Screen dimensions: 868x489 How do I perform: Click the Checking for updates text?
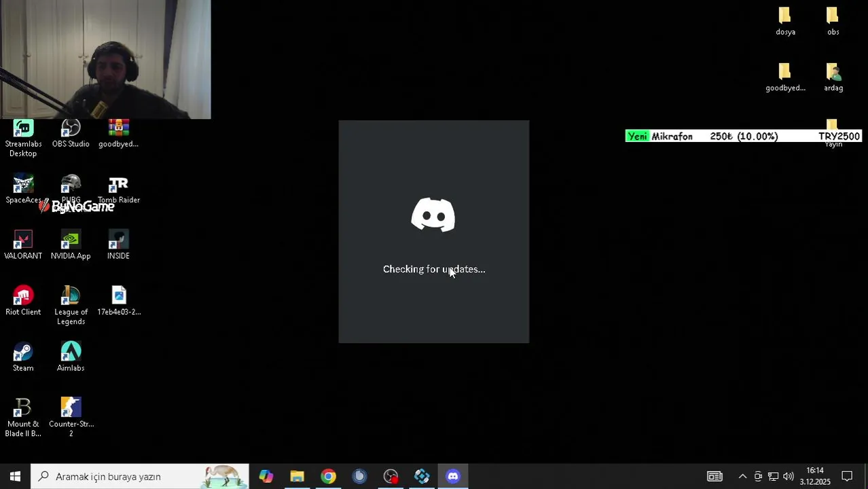click(x=434, y=269)
